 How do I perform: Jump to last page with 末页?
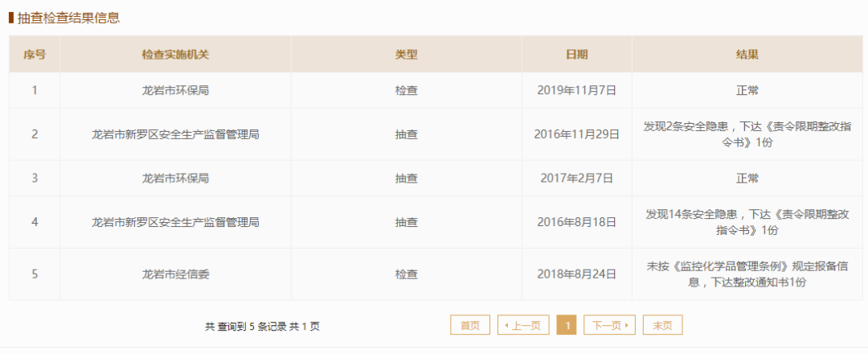[x=662, y=325]
